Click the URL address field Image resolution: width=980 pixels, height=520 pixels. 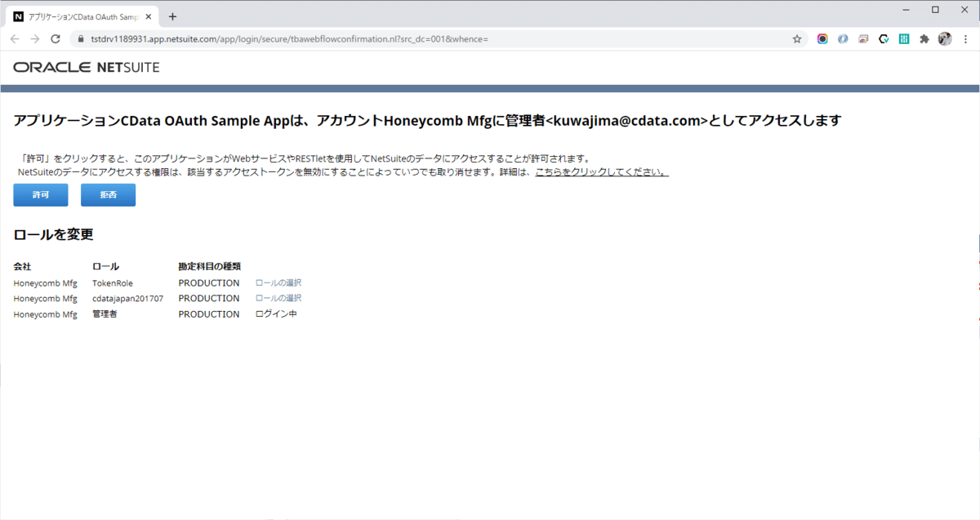click(x=439, y=38)
